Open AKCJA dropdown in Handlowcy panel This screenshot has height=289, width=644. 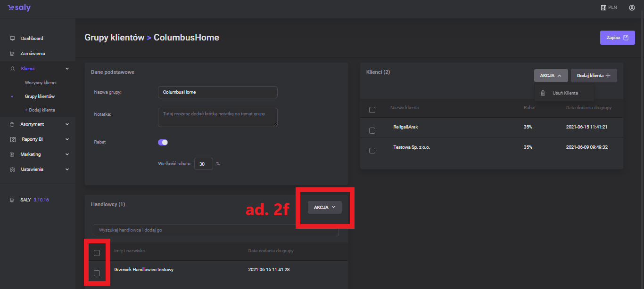pyautogui.click(x=324, y=207)
